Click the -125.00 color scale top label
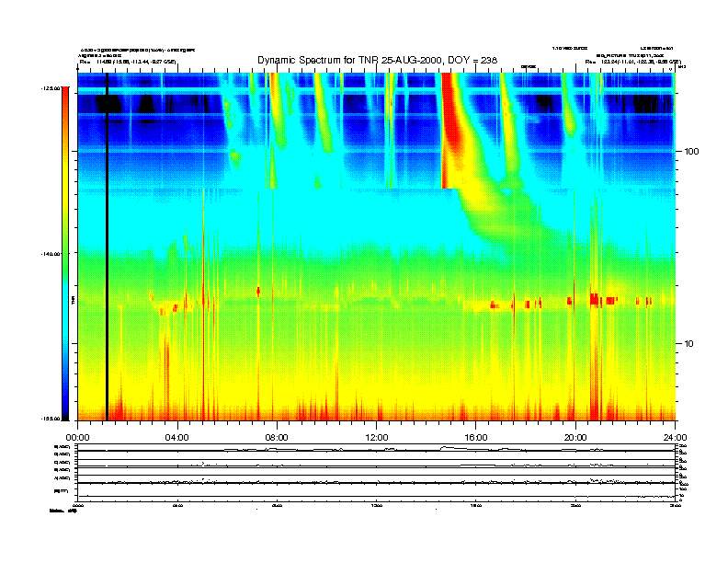This screenshot has width=728, height=563. click(51, 87)
